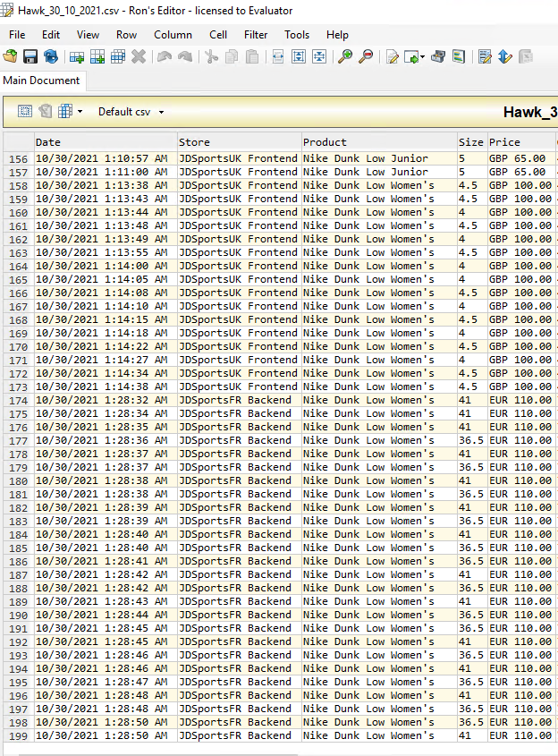Open the export icon dropdown arrow
The height and width of the screenshot is (756, 558).
[x=423, y=57]
